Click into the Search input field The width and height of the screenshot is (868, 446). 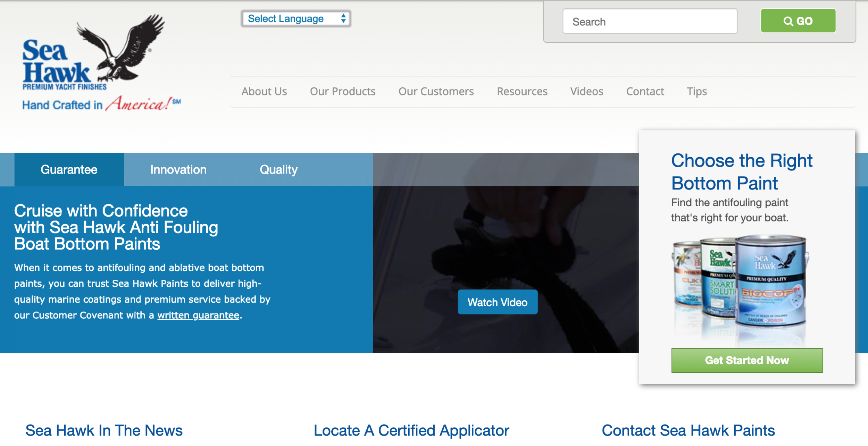(x=650, y=22)
